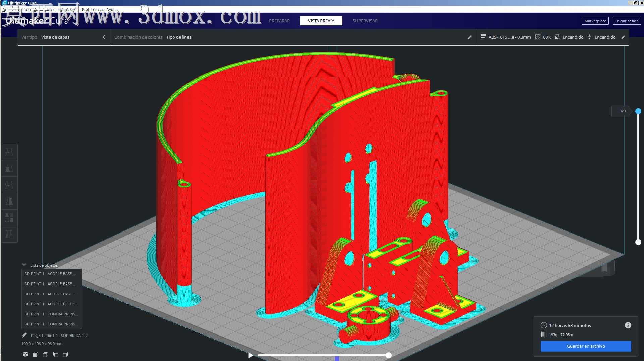
Task: Switch to the front view cube icon
Action: coord(36,354)
